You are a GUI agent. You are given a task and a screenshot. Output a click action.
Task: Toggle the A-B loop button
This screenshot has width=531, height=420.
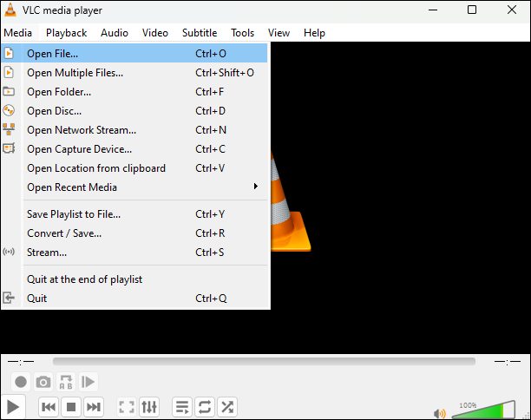[x=66, y=382]
